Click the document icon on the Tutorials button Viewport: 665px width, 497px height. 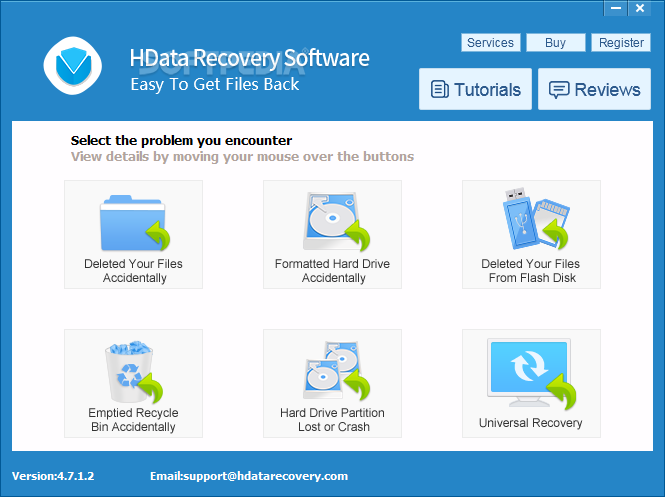(439, 89)
